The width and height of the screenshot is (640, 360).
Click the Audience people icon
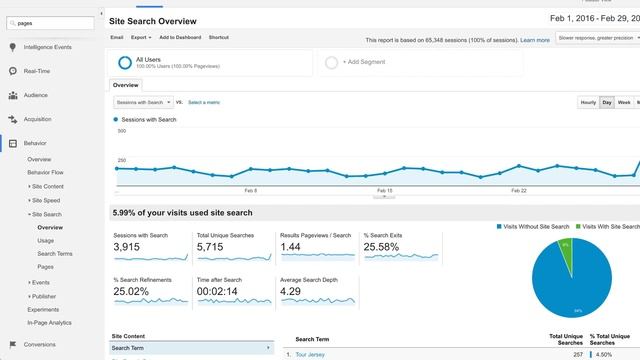click(x=13, y=95)
